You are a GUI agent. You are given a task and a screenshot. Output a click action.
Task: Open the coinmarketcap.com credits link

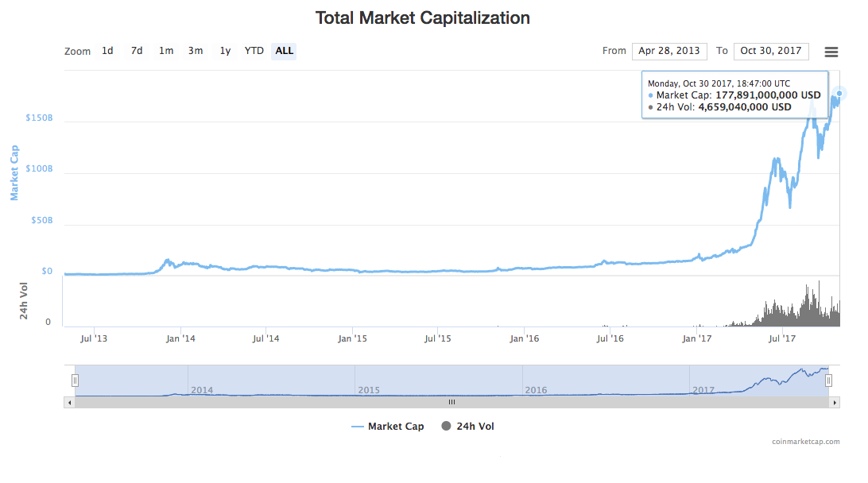coord(805,441)
